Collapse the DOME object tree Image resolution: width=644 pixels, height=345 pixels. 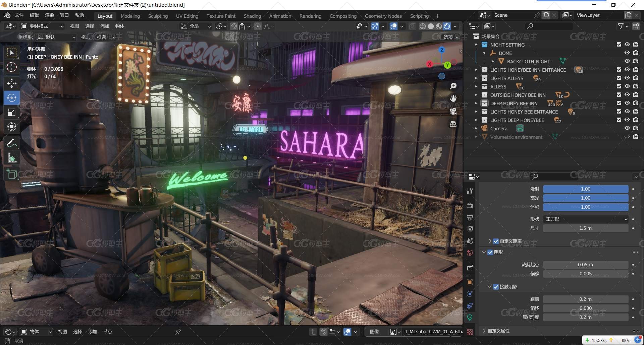point(484,53)
